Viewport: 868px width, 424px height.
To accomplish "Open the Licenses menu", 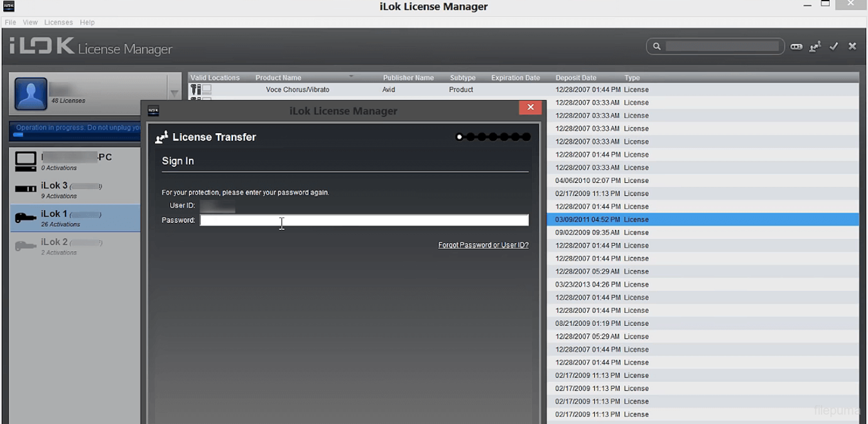I will click(x=58, y=23).
